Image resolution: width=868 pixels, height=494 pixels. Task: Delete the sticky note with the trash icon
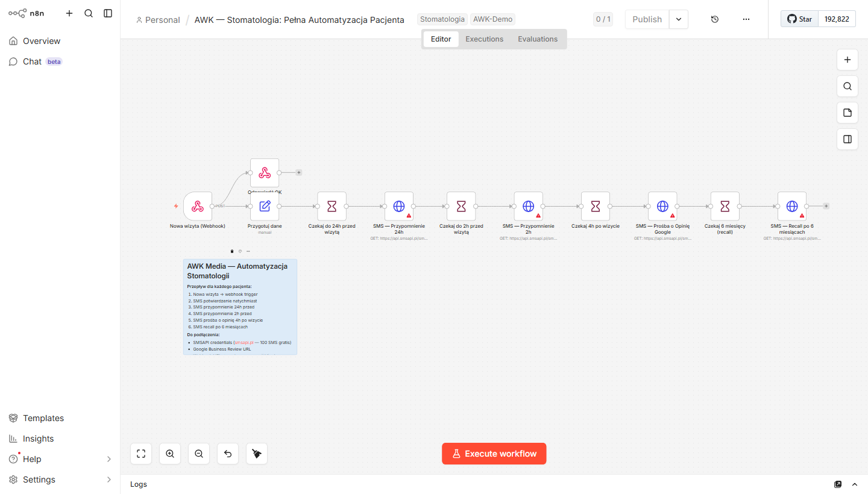coord(232,251)
